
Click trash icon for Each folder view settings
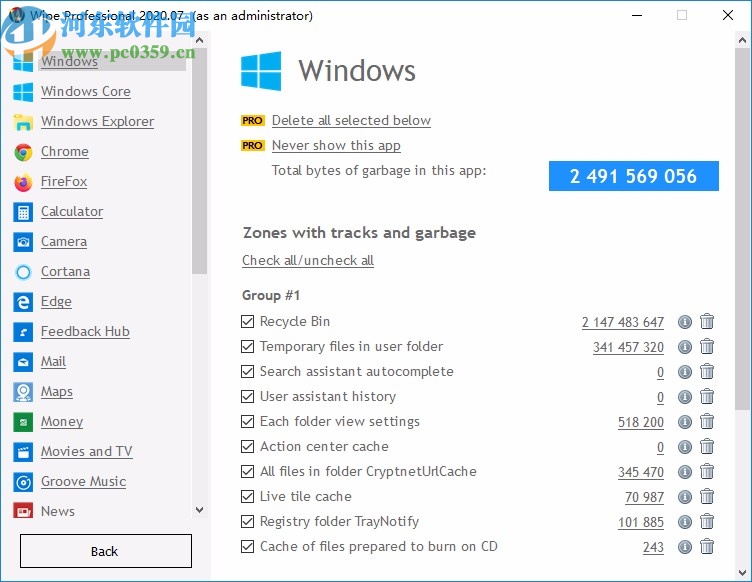pyautogui.click(x=707, y=421)
